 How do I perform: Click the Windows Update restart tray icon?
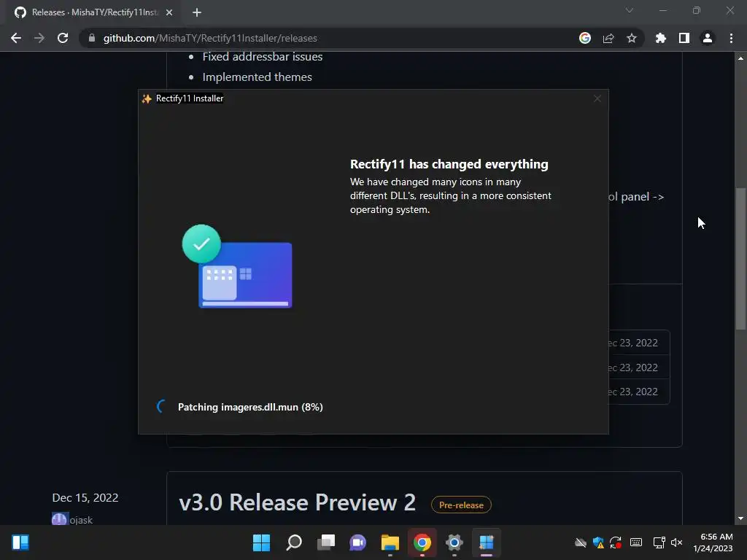pos(616,542)
